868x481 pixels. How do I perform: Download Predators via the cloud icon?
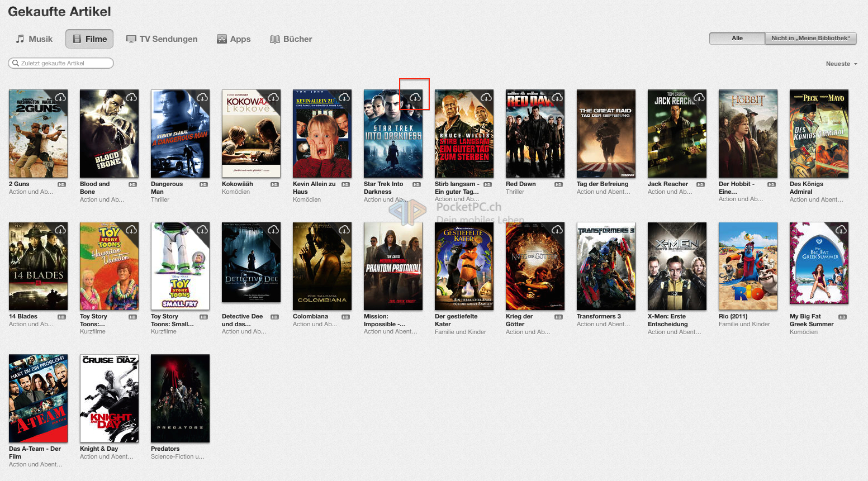202,362
